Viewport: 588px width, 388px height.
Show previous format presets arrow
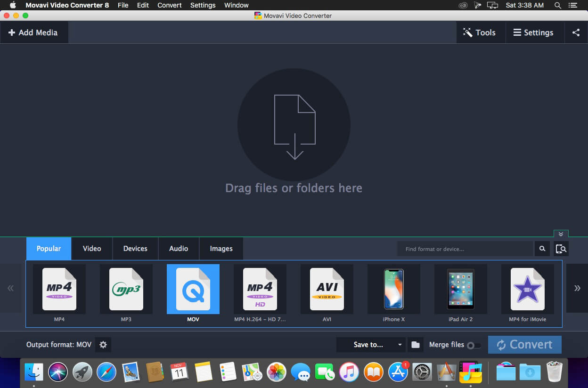11,288
